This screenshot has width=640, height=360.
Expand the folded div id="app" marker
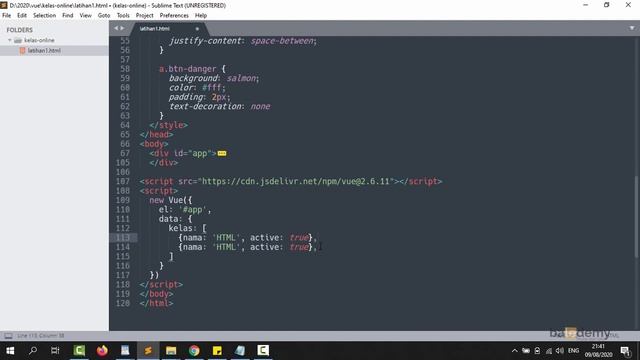(222, 153)
